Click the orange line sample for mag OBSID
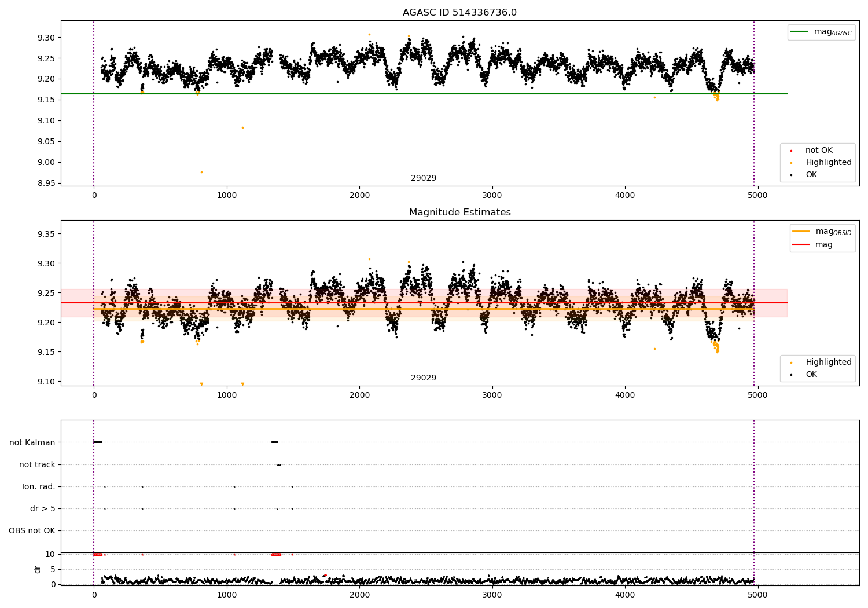This screenshot has width=868, height=608. (x=801, y=232)
